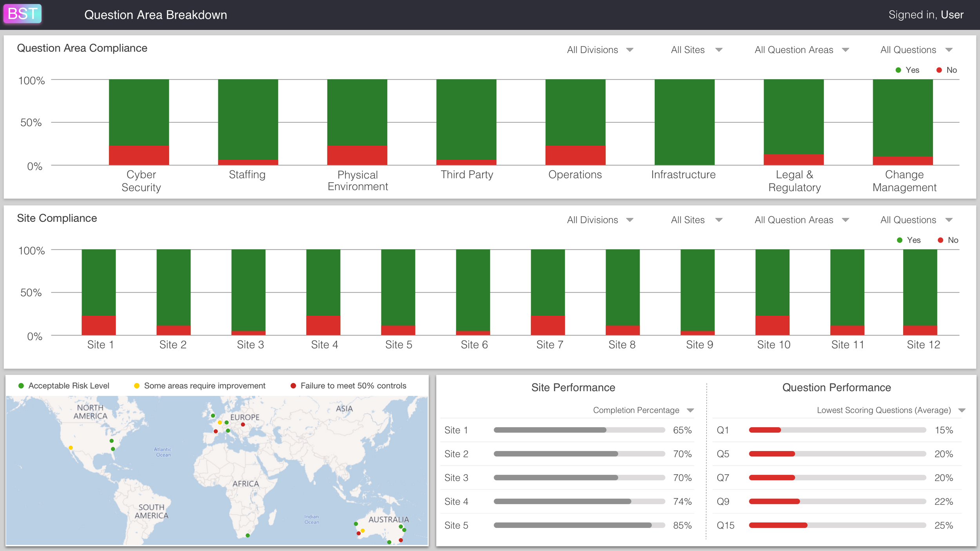Image resolution: width=980 pixels, height=551 pixels.
Task: Select the Question Area Breakdown title
Action: pyautogui.click(x=156, y=14)
